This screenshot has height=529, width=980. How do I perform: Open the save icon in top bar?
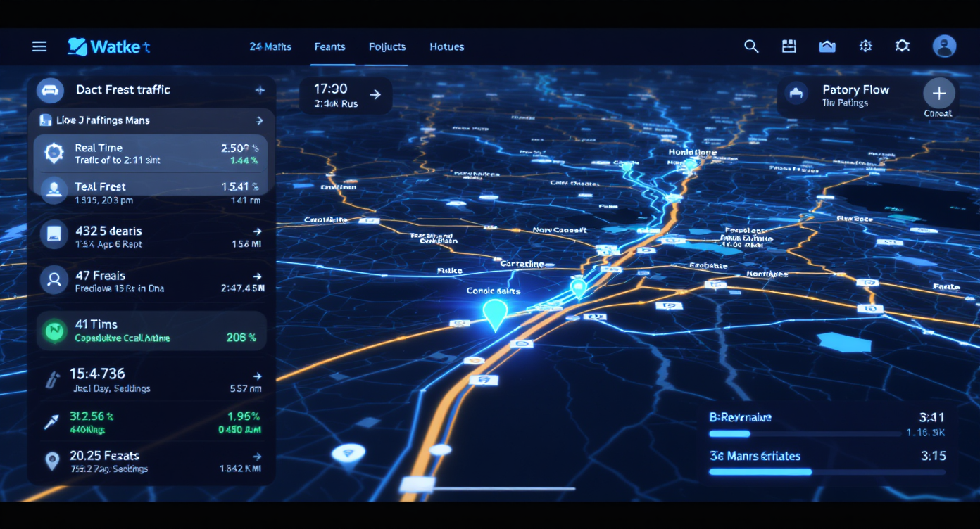click(789, 46)
